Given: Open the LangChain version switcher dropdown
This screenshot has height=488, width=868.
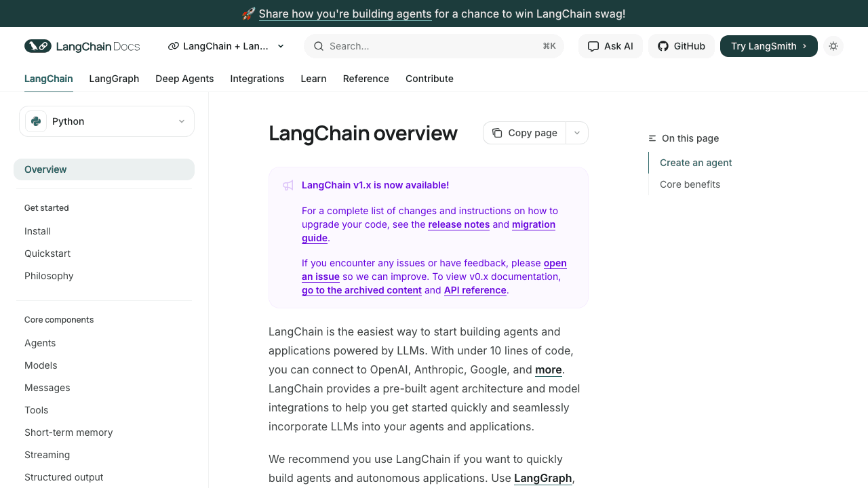Looking at the screenshot, I should [x=226, y=46].
